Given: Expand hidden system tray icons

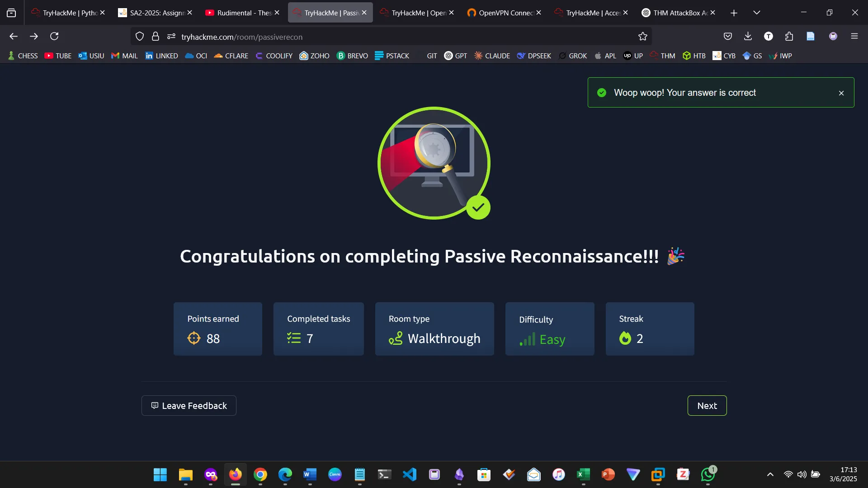Looking at the screenshot, I should [x=770, y=475].
